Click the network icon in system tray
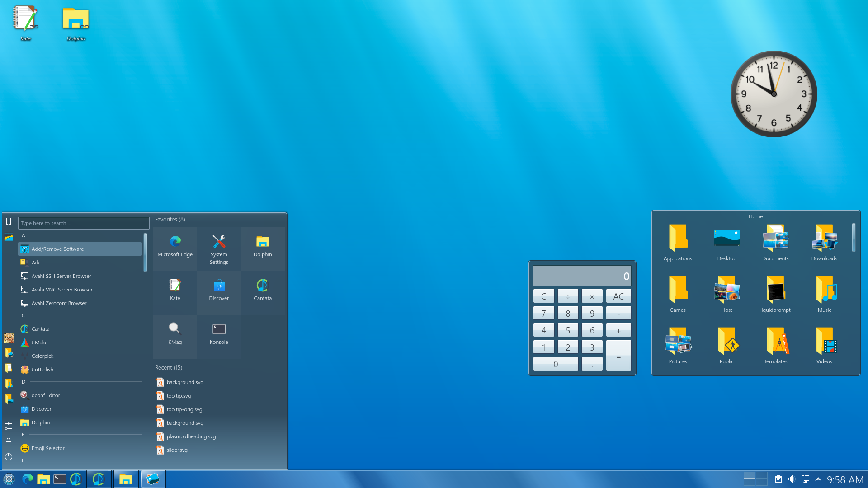868x488 pixels. (805, 479)
